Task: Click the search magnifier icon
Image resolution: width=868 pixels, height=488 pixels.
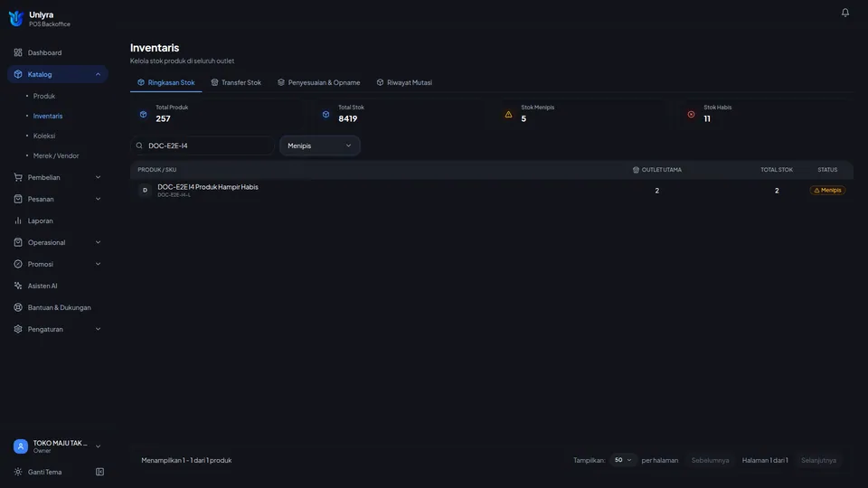Action: [x=139, y=145]
